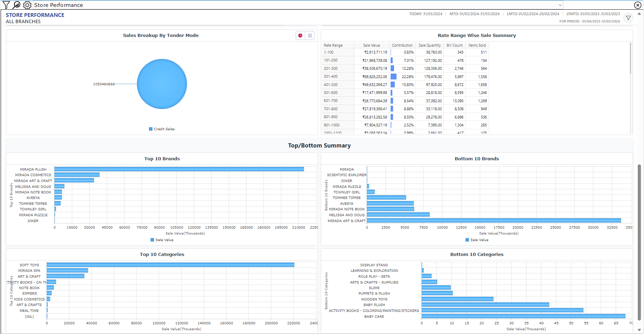
Task: Open the settings gear icon
Action: 27,5
